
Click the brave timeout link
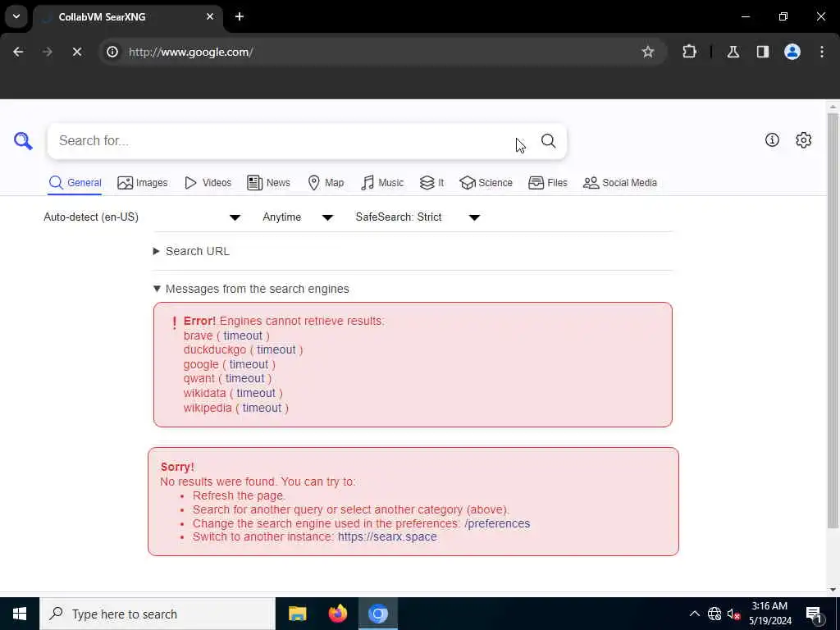tap(243, 336)
